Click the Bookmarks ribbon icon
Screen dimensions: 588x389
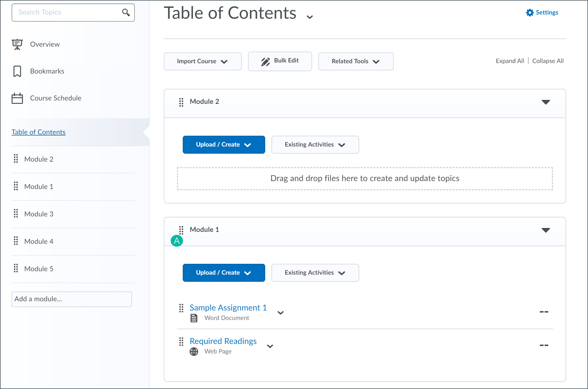[17, 71]
